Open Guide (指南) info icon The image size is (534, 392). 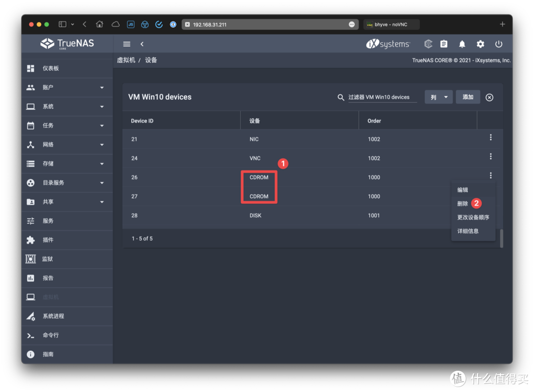coord(31,354)
